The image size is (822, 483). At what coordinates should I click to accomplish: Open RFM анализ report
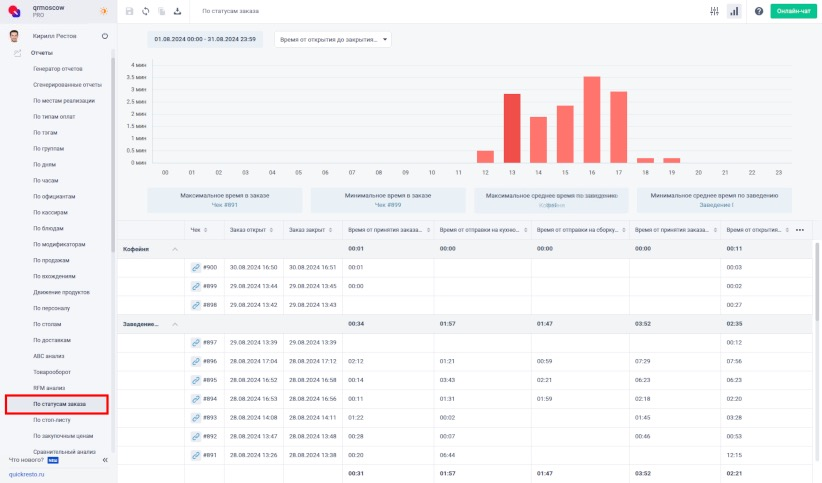click(x=49, y=388)
